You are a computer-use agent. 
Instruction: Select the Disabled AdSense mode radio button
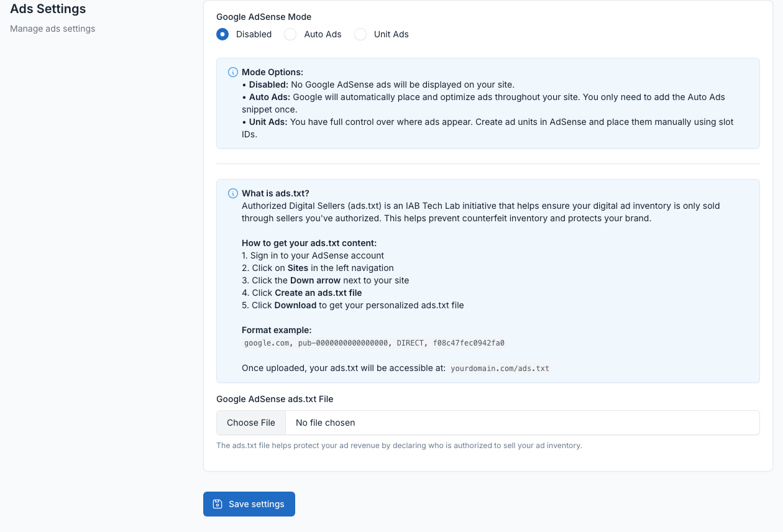(222, 34)
